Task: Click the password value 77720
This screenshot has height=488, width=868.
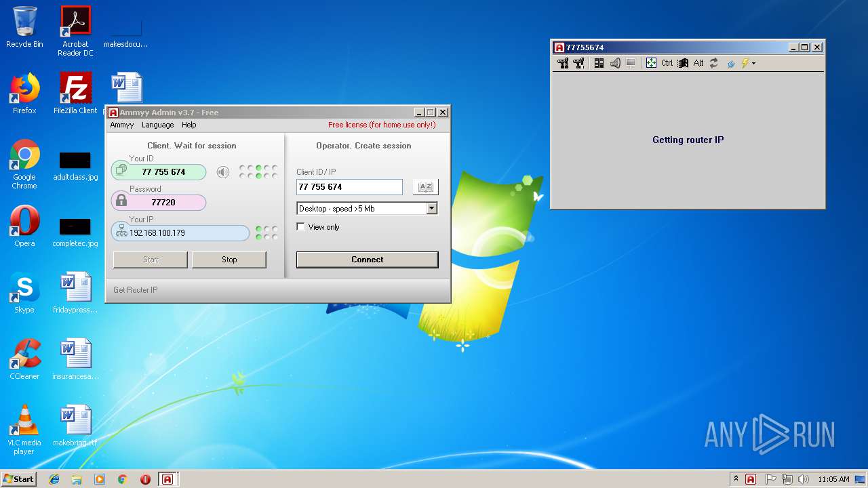Action: (163, 203)
